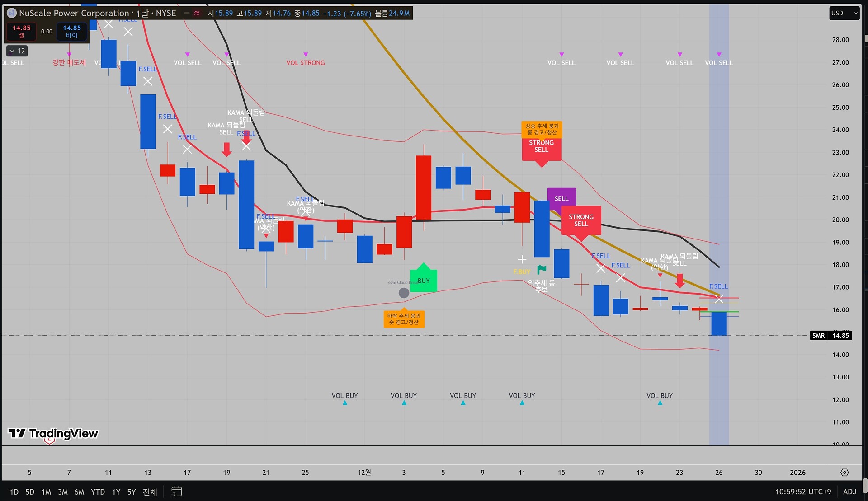This screenshot has height=501, width=868.
Task: Click the gray 60m Cloud Break circle
Action: 404,293
